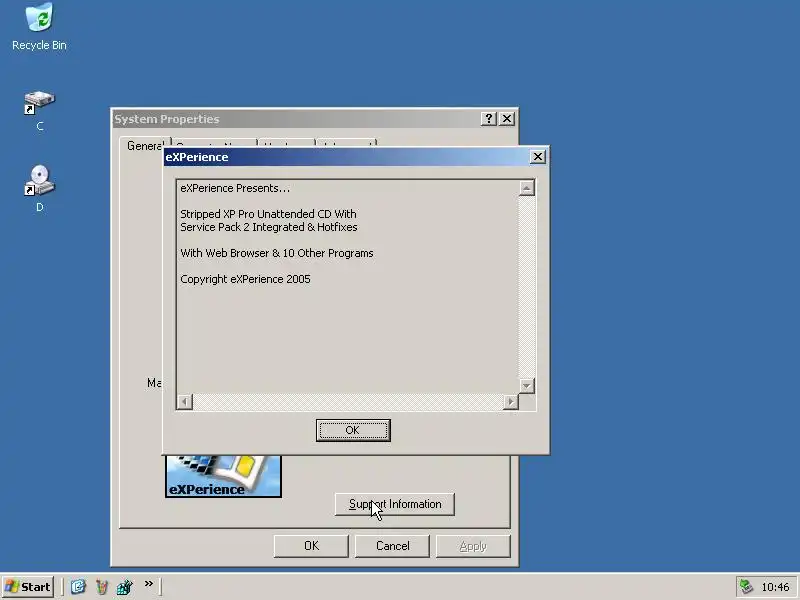Click the taskbar clock showing 10:46
The height and width of the screenshot is (600, 800).
(775, 587)
